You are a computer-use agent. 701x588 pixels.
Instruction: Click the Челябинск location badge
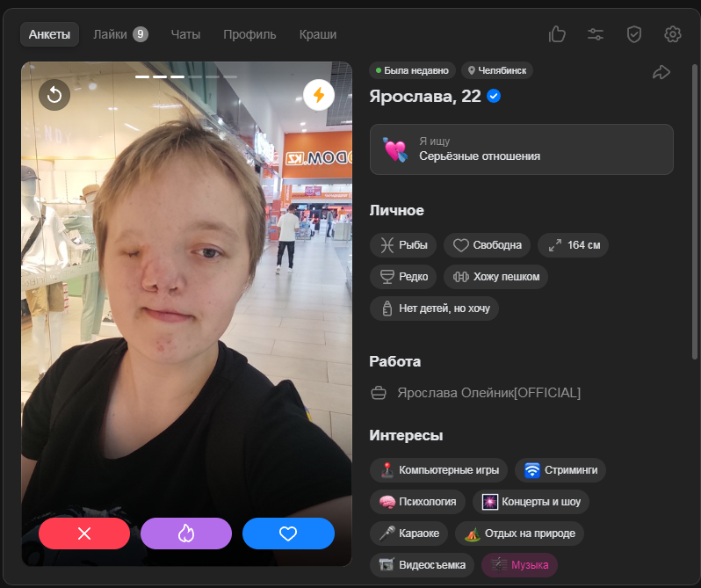496,70
